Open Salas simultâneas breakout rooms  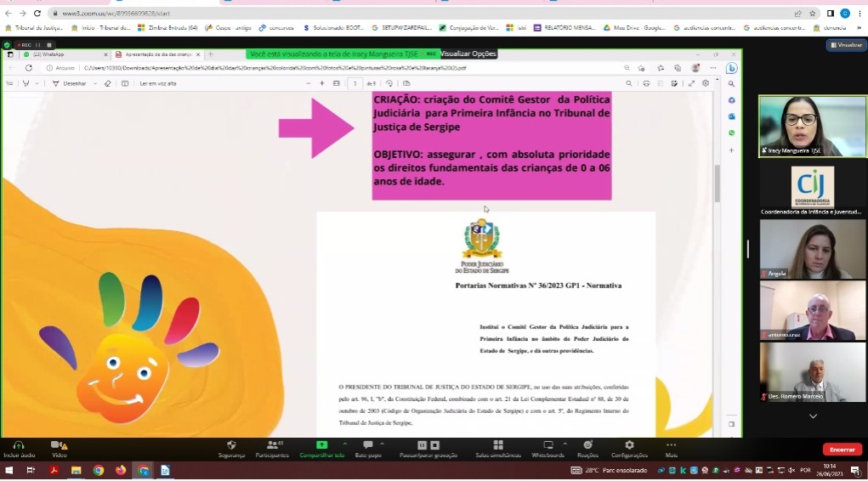[x=497, y=448]
